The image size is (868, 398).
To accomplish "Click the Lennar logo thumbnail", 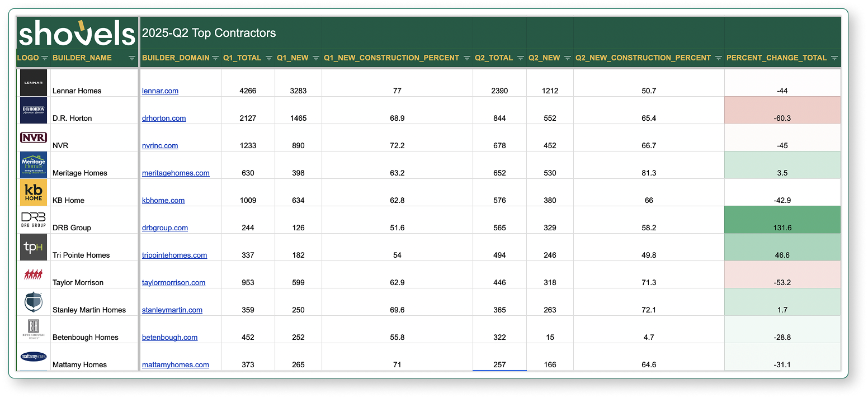I will [x=34, y=83].
